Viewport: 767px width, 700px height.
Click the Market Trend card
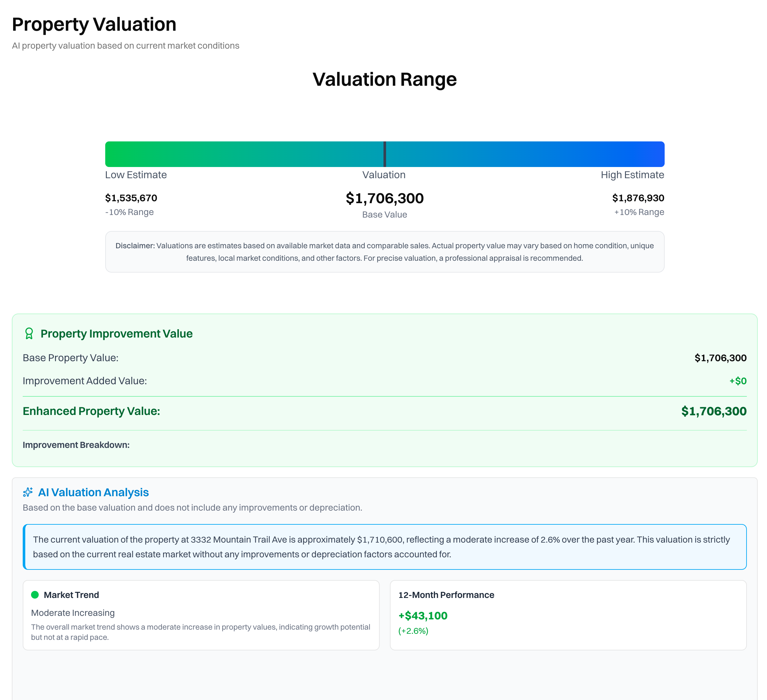click(x=201, y=615)
